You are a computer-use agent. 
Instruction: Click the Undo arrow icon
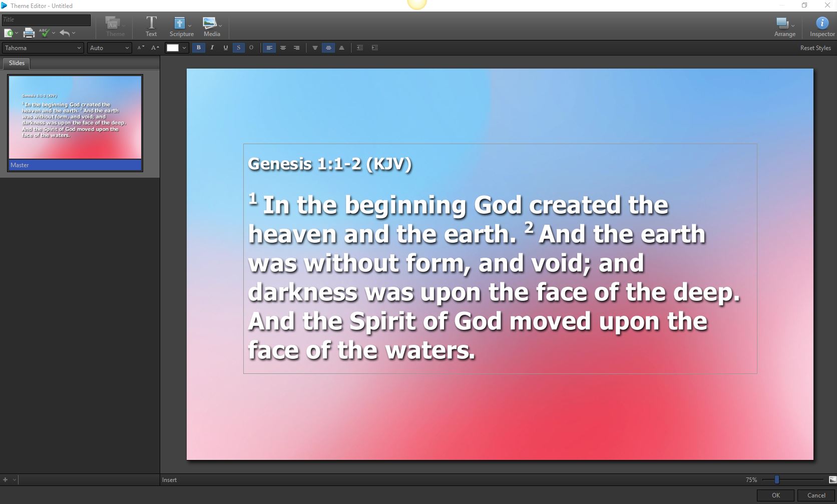66,33
